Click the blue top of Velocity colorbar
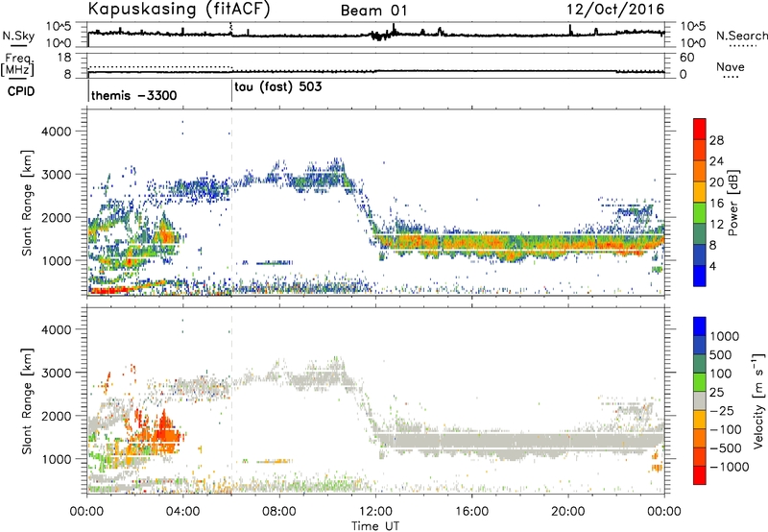Viewport: 768px width, 532px height. (700, 326)
